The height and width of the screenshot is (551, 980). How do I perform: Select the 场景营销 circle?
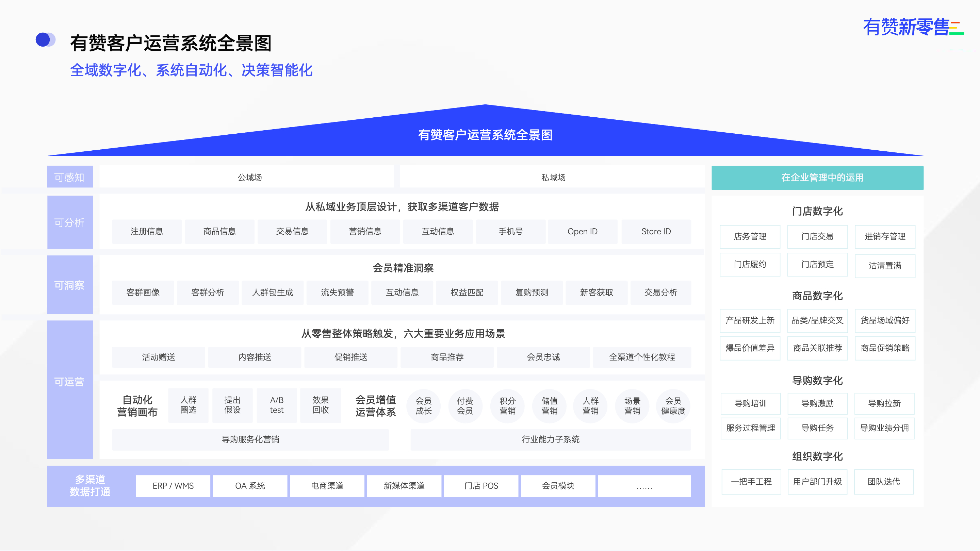632,406
